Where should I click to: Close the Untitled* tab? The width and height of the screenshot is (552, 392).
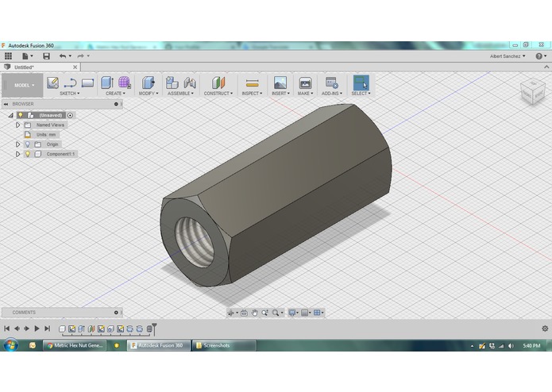coord(75,67)
